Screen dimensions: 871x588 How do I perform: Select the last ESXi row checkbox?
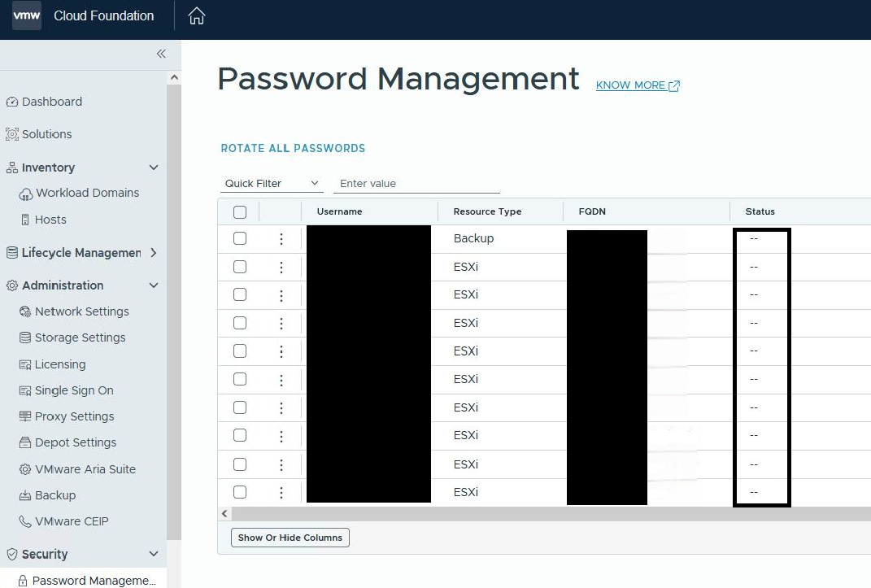coord(240,492)
